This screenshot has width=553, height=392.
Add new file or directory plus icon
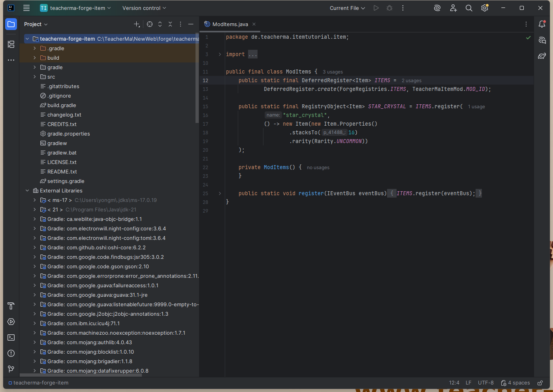pos(137,24)
